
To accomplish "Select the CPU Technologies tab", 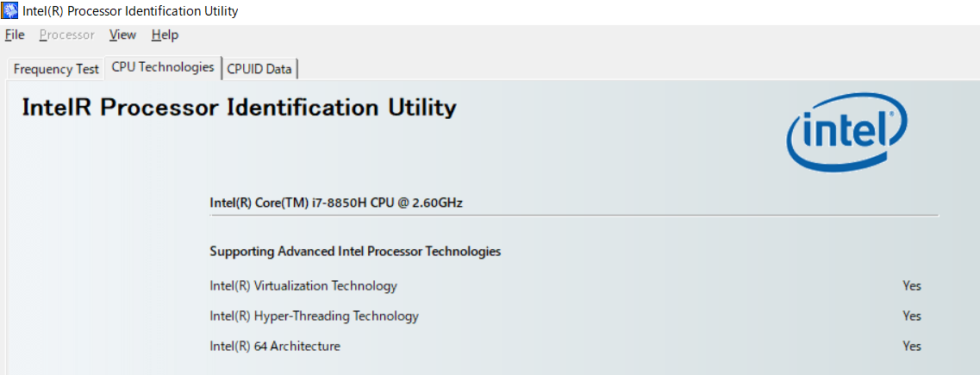I will tap(163, 67).
